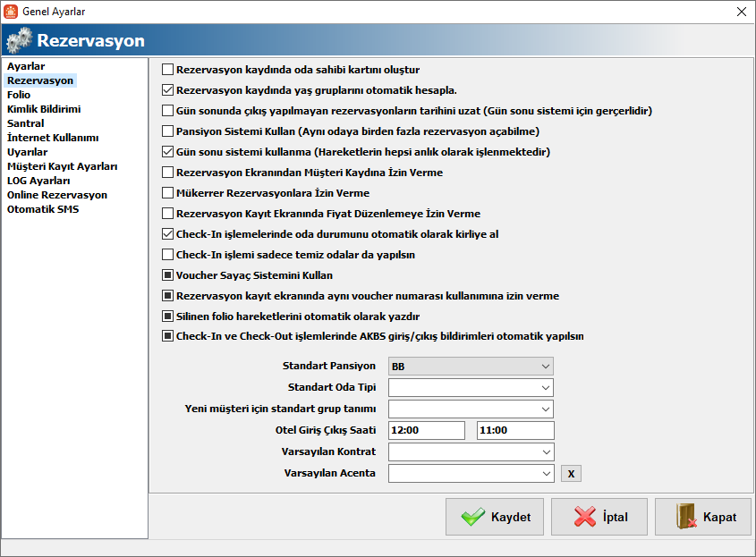Check 'Rezervasyon Ekranından Müşteri Kaydına İzin Verme'

[x=167, y=173]
